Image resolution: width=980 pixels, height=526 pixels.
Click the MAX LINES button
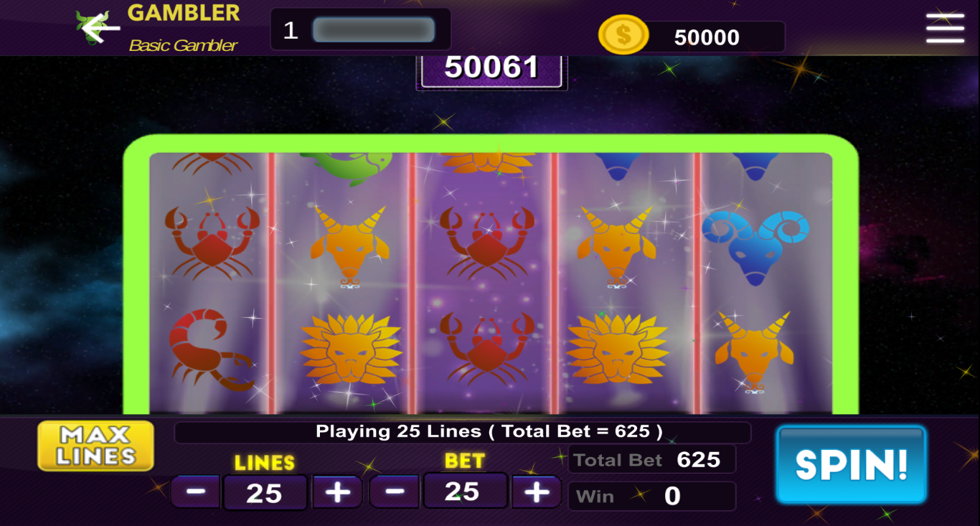coord(96,446)
